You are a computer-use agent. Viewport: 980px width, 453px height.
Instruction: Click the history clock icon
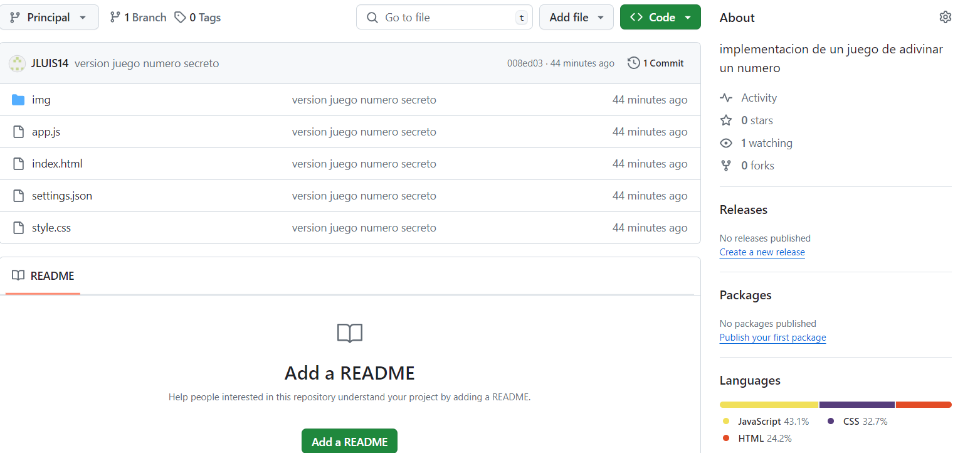click(x=634, y=63)
